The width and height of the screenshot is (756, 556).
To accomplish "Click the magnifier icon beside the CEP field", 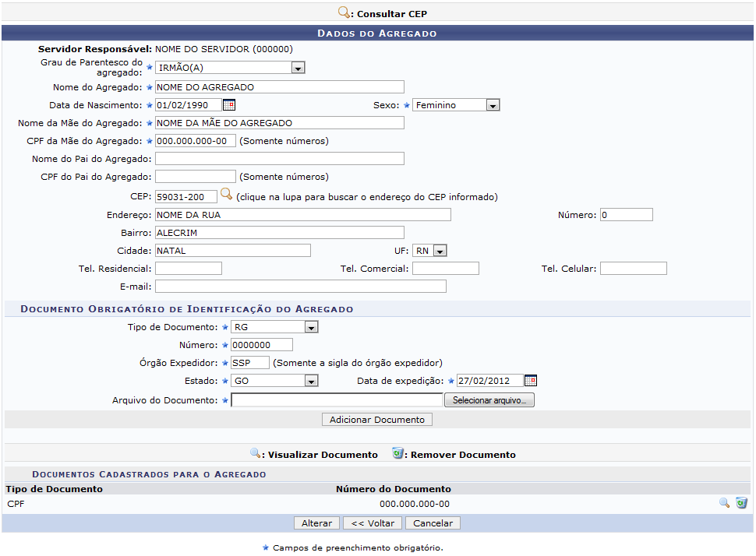I will (226, 195).
